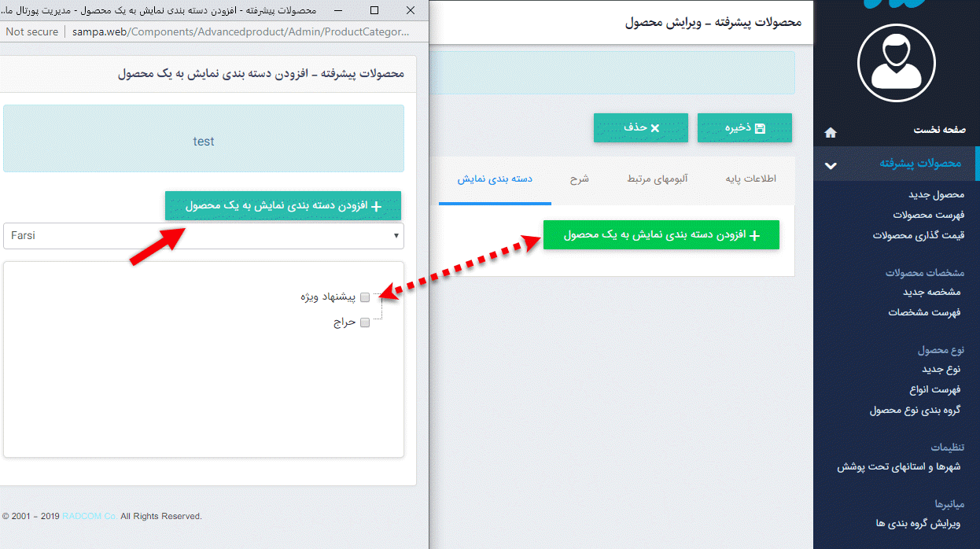Check the حراج checkbox
The width and height of the screenshot is (980, 549).
click(x=364, y=322)
